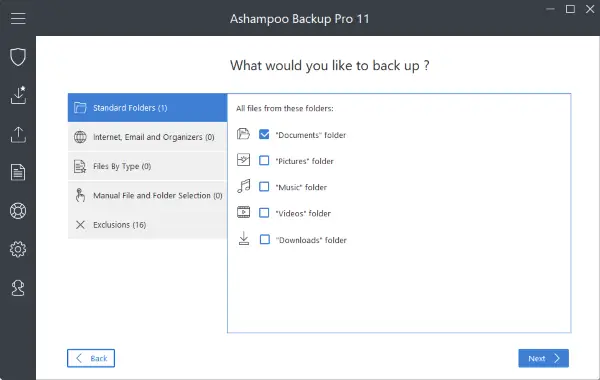Go Back to previous step
This screenshot has height=380, width=600.
pos(91,358)
